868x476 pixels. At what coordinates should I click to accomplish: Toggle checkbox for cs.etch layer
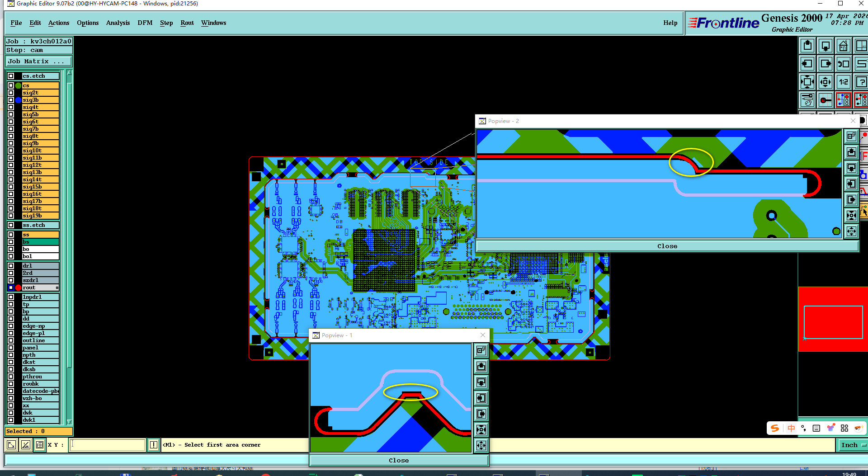coord(11,76)
